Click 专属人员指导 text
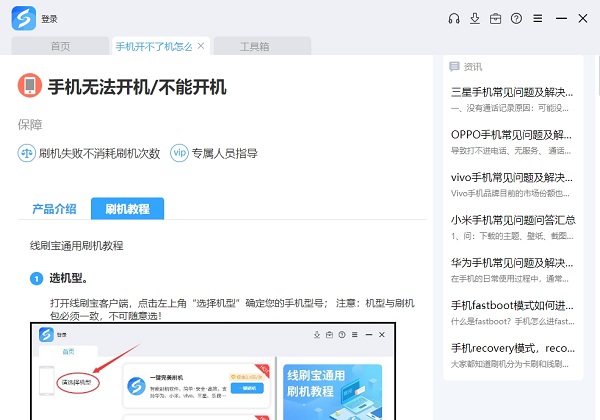The image size is (600, 420). coord(225,153)
